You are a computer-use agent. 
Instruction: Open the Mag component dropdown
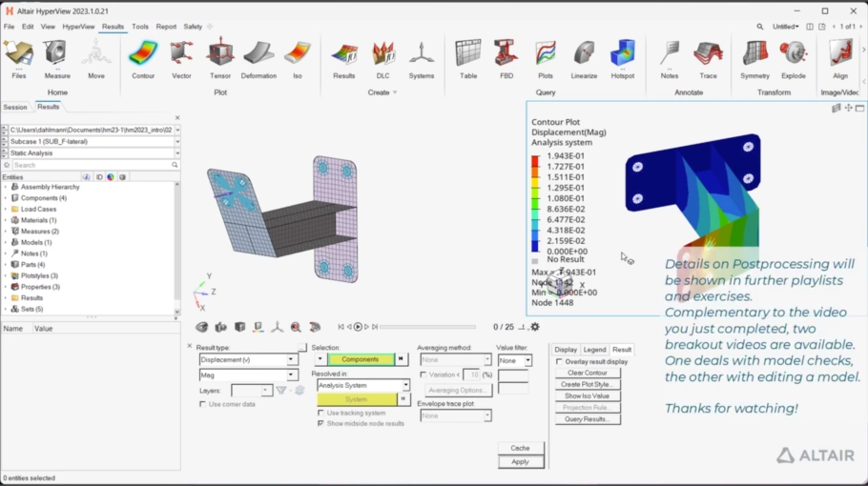(x=248, y=375)
